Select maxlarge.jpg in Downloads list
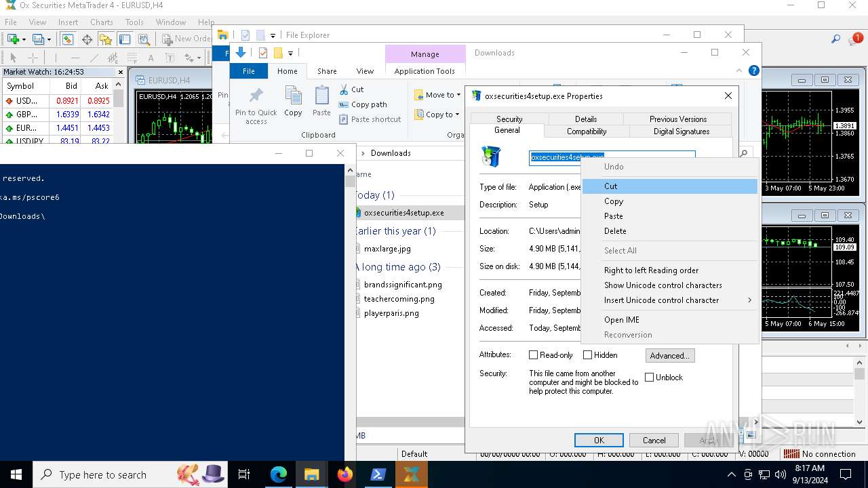The image size is (868, 488). click(387, 249)
